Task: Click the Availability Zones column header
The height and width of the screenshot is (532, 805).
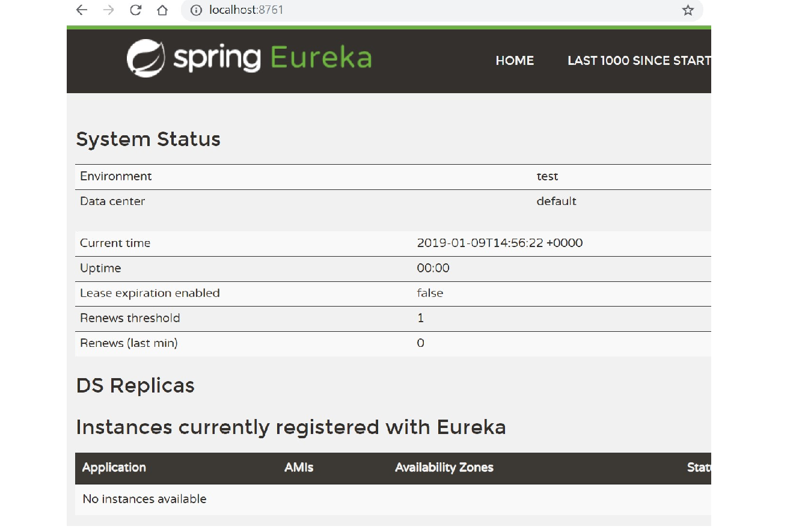Action: tap(444, 467)
